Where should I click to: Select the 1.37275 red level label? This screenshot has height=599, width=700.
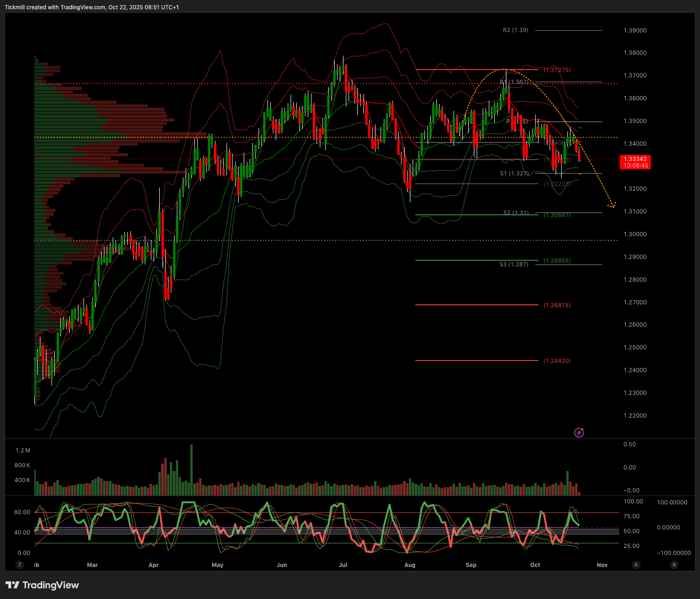pos(557,70)
